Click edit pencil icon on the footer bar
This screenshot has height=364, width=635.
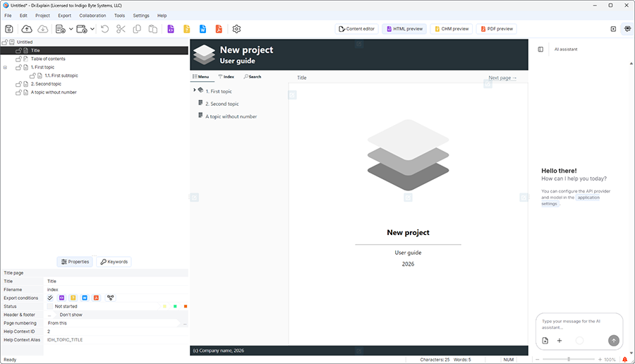point(359,351)
